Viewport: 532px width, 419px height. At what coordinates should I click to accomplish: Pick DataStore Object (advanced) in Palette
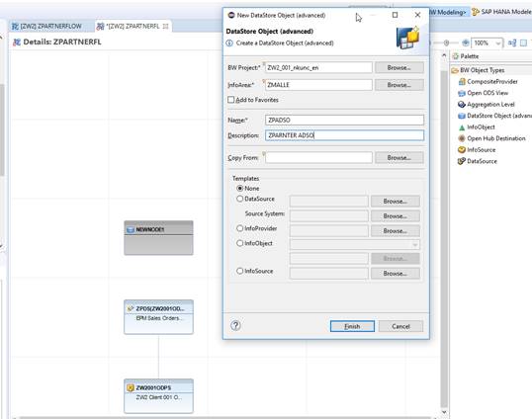(494, 116)
